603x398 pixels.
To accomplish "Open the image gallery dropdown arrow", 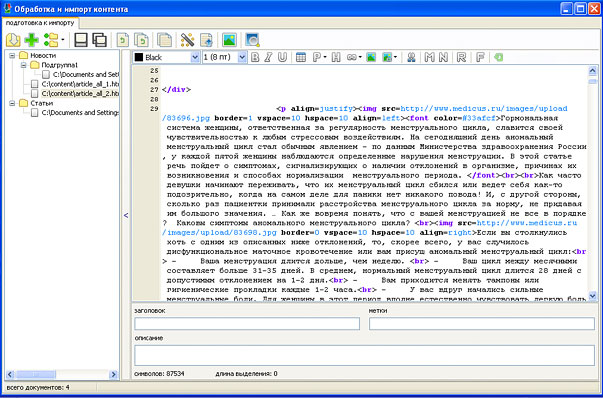I will (395, 57).
